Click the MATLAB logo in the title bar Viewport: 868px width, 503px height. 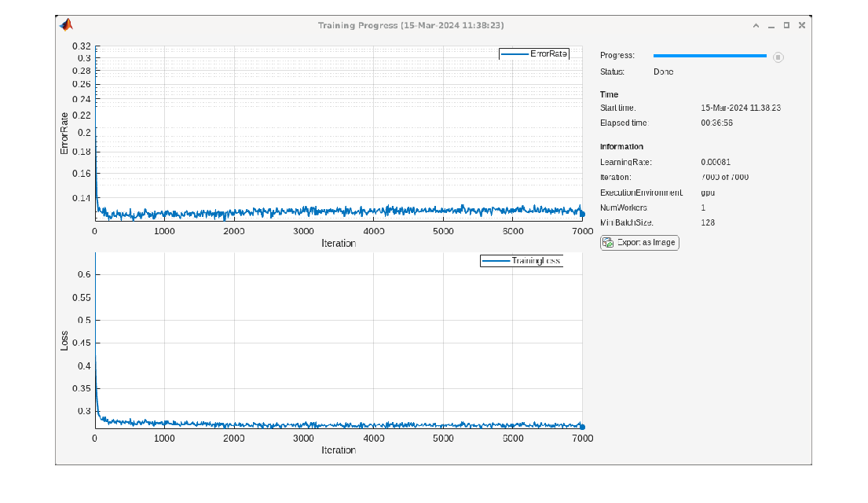[66, 25]
